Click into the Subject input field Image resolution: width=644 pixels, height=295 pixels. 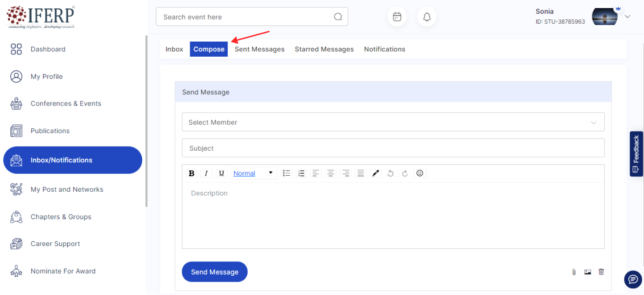point(393,148)
